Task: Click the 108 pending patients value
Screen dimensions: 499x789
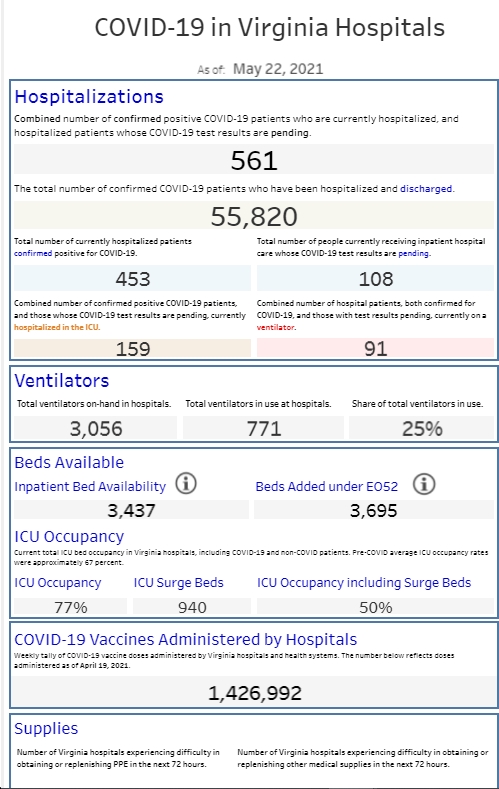Action: pos(376,279)
